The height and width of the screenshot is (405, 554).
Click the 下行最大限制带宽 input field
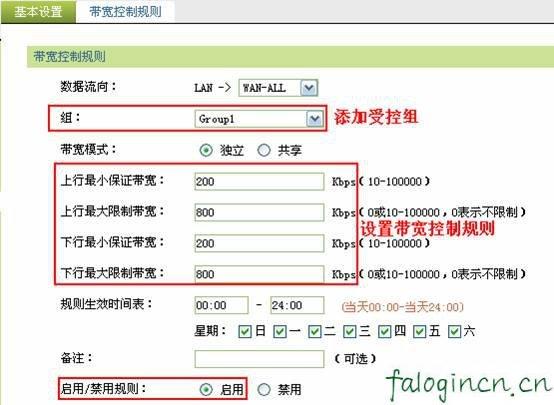point(259,274)
